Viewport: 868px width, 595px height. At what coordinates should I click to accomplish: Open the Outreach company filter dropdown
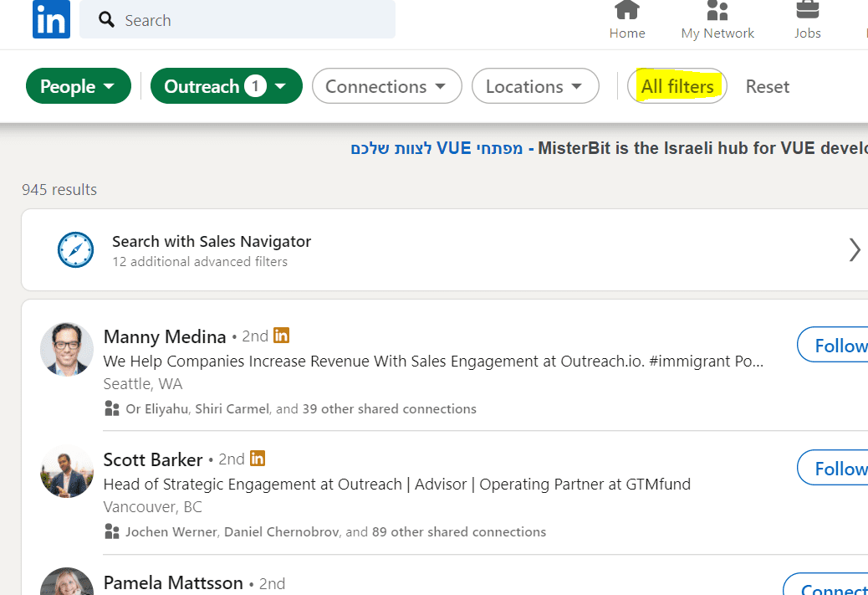(x=227, y=86)
